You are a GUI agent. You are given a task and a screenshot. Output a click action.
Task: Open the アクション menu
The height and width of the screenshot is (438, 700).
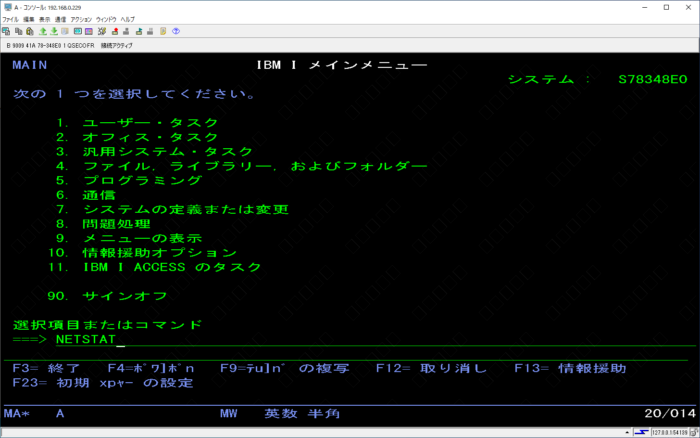(x=81, y=20)
